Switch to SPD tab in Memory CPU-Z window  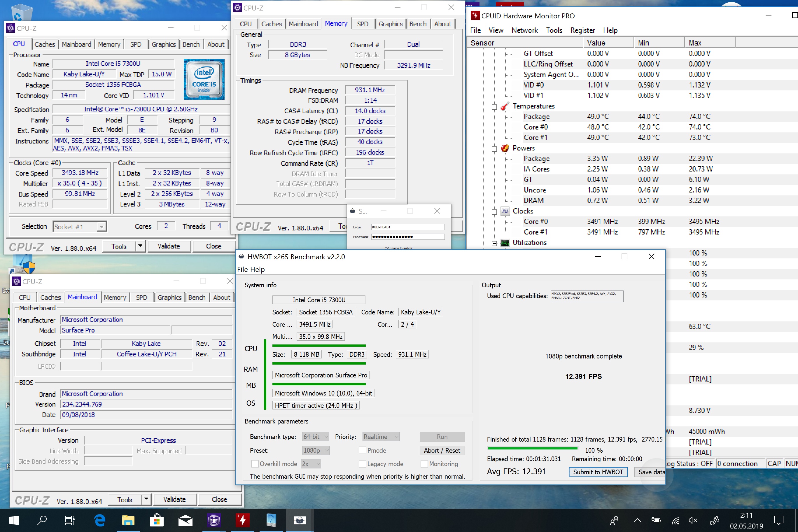click(362, 24)
